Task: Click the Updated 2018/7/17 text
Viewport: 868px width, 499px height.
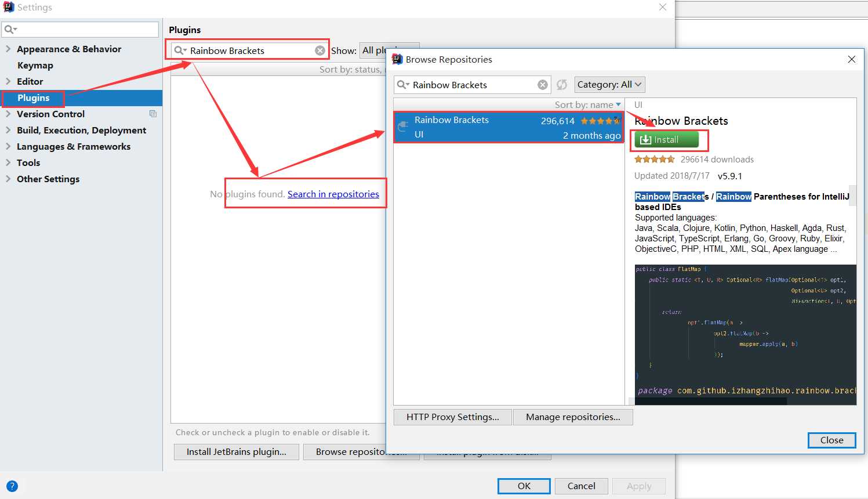Action: coord(672,176)
